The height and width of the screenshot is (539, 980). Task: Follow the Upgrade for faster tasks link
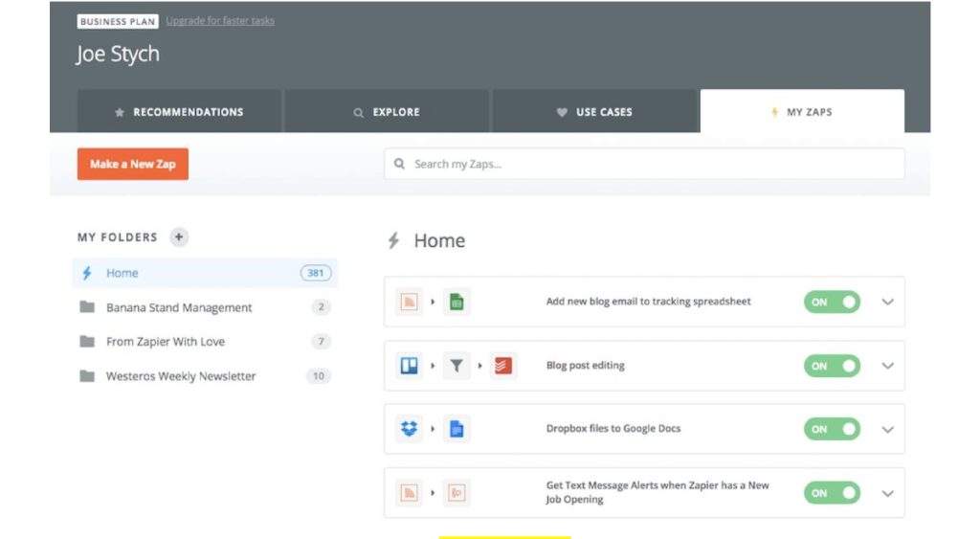220,21
